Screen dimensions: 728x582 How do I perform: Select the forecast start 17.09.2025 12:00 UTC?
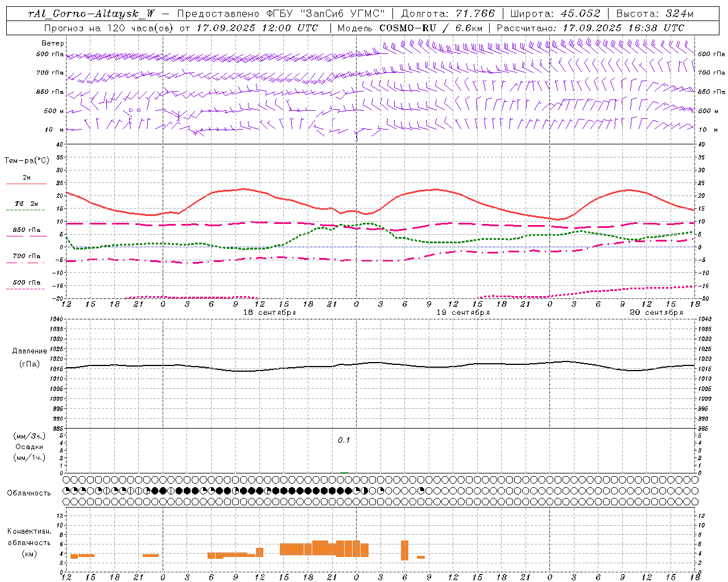click(x=257, y=28)
